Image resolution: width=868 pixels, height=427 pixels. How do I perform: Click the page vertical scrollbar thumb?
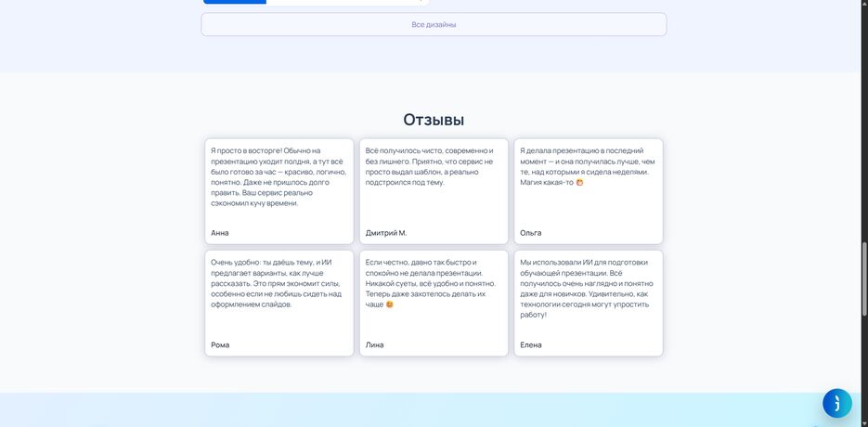(x=864, y=278)
